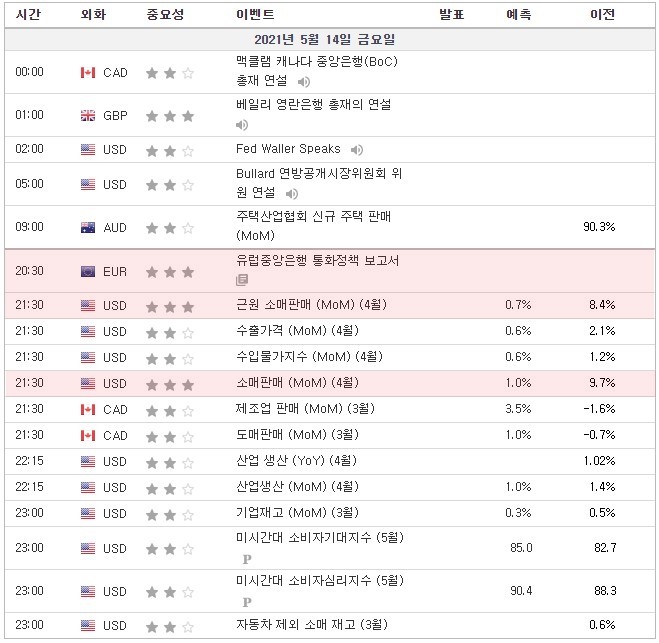Screen dimensions: 659x643
Task: Click the 2021년 5월 14일 금요일 date header row
Action: coord(329,40)
